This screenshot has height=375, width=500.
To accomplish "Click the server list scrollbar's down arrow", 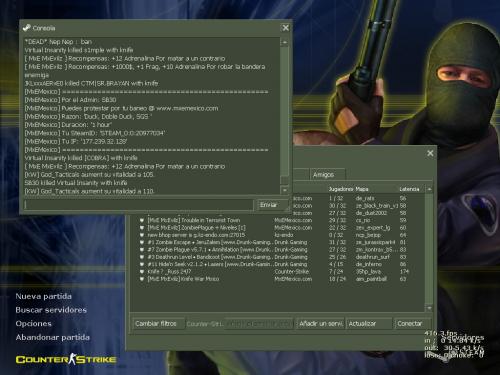I will pos(429,308).
